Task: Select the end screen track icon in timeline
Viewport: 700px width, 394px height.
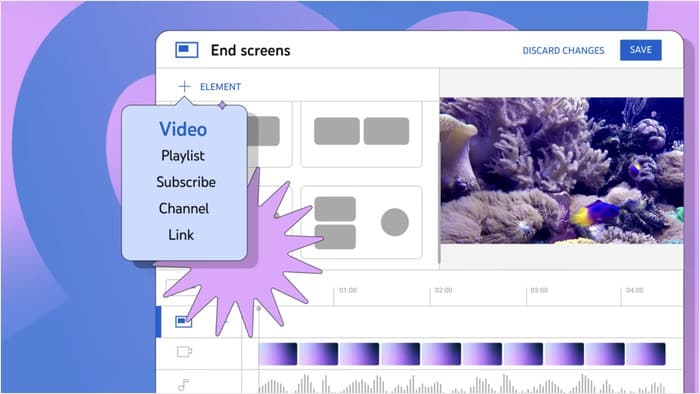Action: [x=183, y=321]
